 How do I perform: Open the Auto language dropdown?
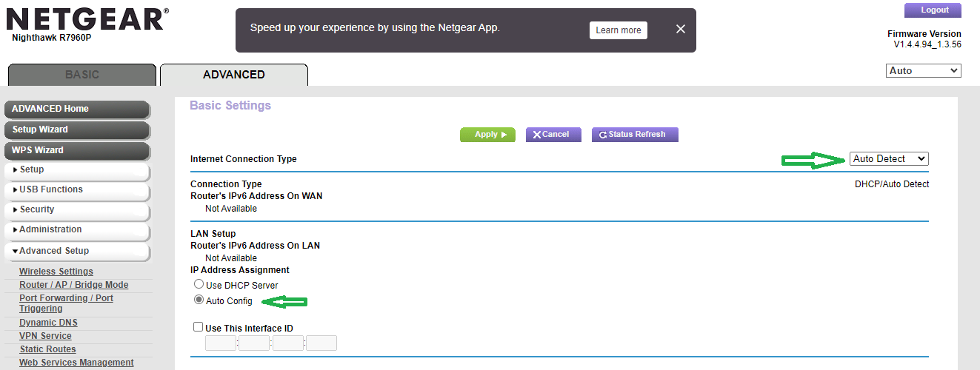[923, 71]
